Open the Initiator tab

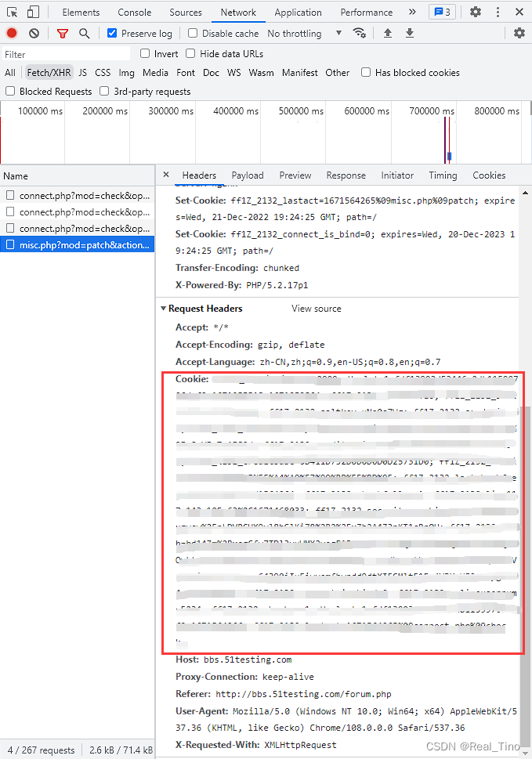(397, 175)
